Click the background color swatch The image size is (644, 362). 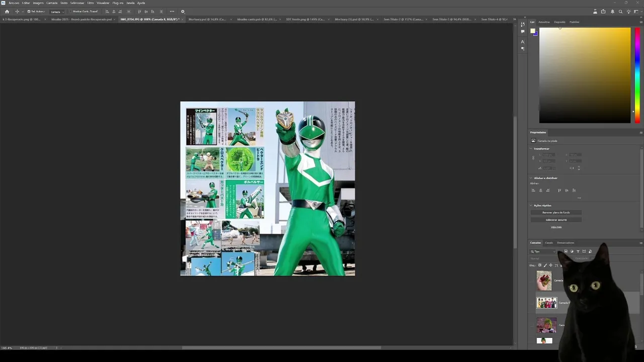point(536,34)
